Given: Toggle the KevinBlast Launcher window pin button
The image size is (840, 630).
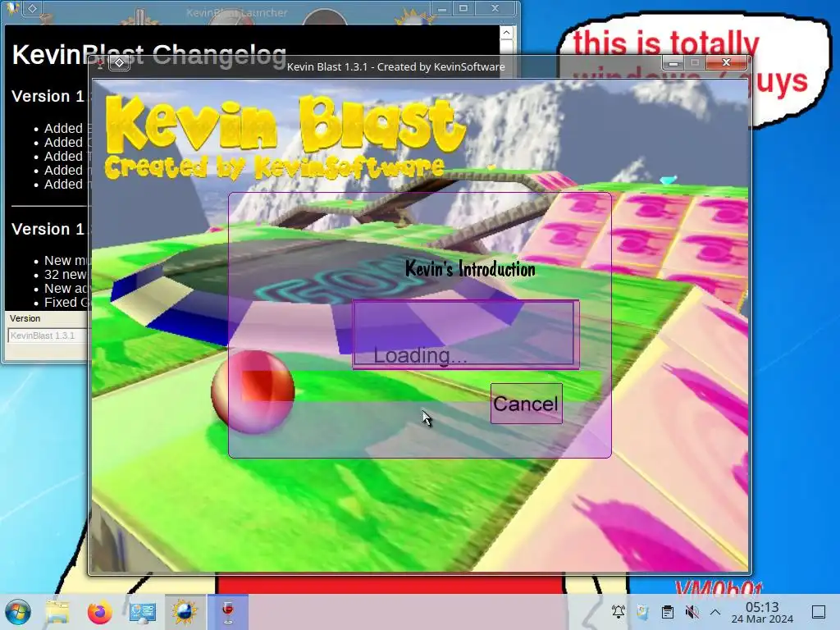Looking at the screenshot, I should pos(33,8).
